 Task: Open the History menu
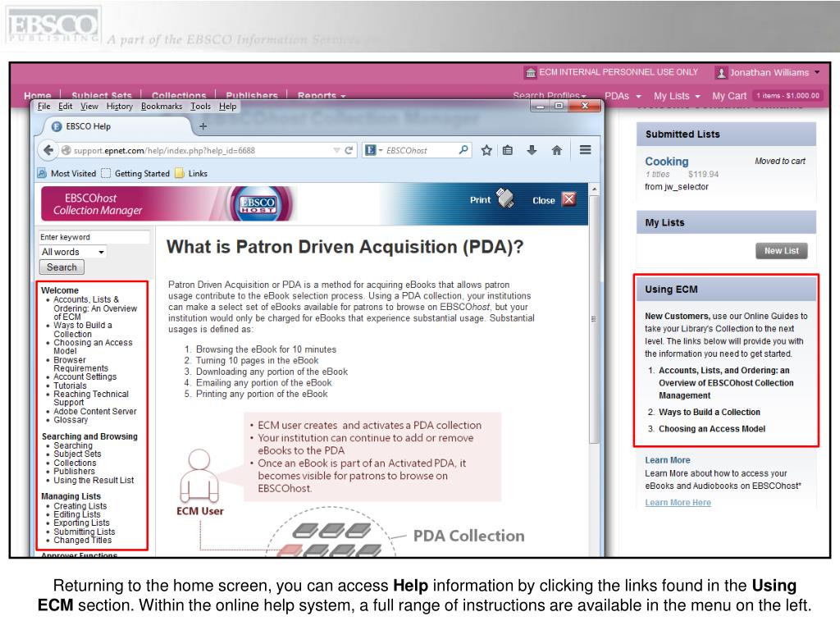pyautogui.click(x=120, y=107)
